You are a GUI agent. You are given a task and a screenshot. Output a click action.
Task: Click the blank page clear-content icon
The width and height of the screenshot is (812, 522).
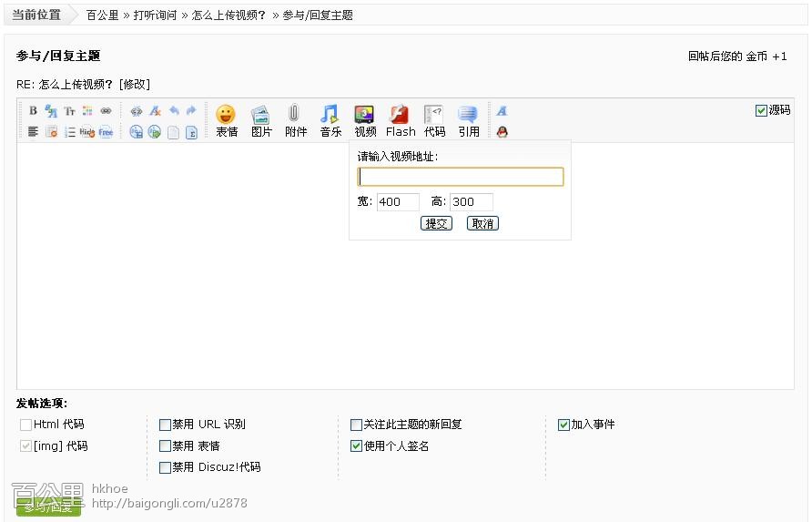[174, 133]
